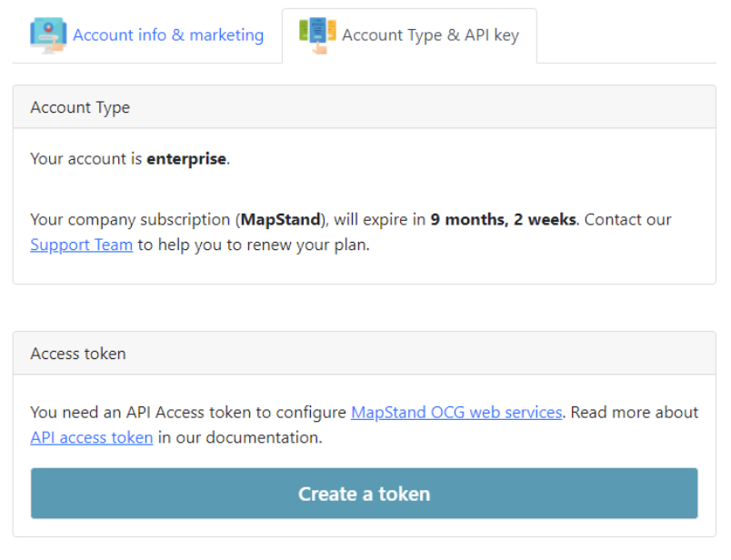Click the text 'Your account is'

point(86,159)
